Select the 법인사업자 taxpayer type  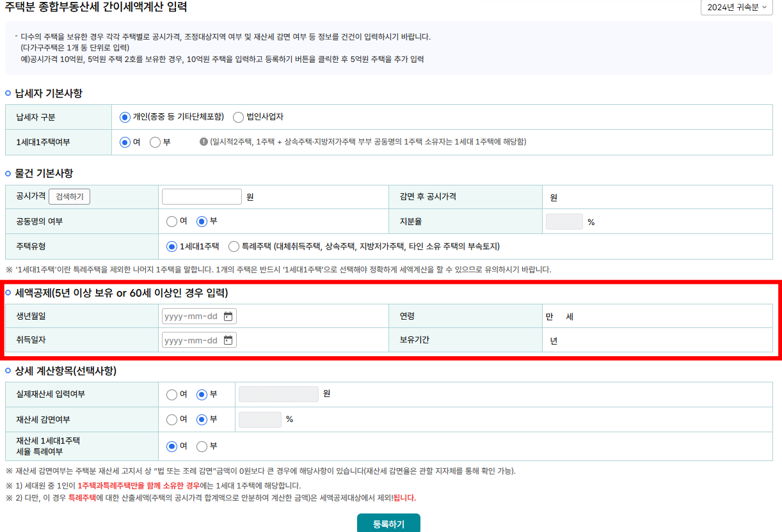(x=238, y=117)
